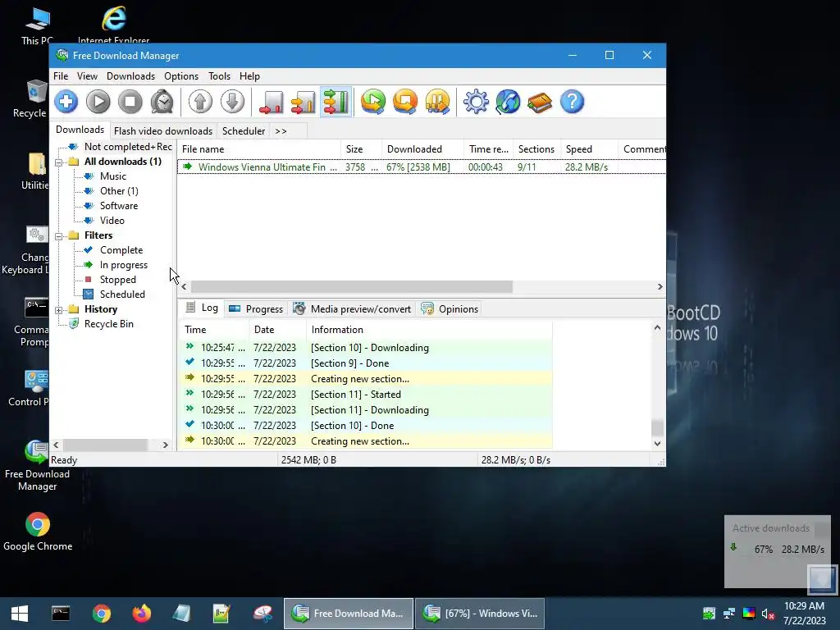840x630 pixels.
Task: Open the Tools menu
Action: point(219,76)
